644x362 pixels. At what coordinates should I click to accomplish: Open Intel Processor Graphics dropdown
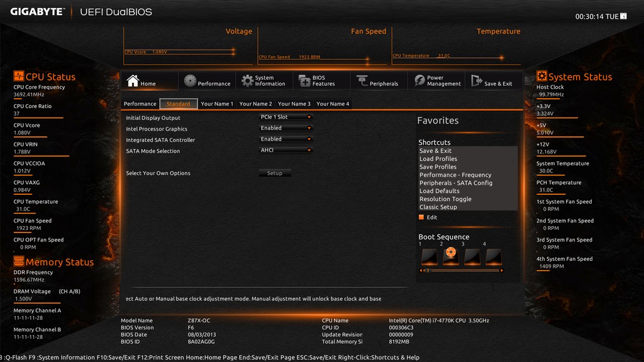tap(286, 128)
